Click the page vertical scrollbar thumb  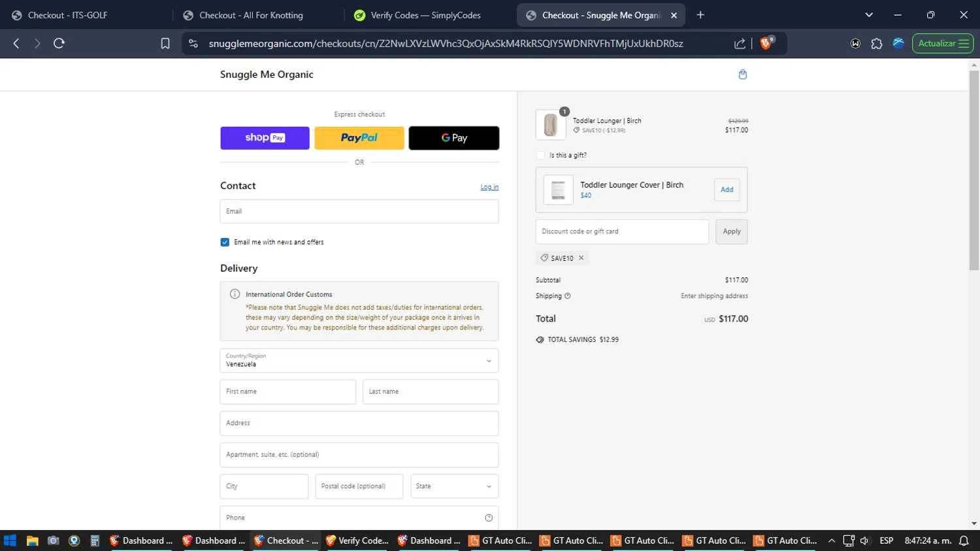tap(974, 170)
